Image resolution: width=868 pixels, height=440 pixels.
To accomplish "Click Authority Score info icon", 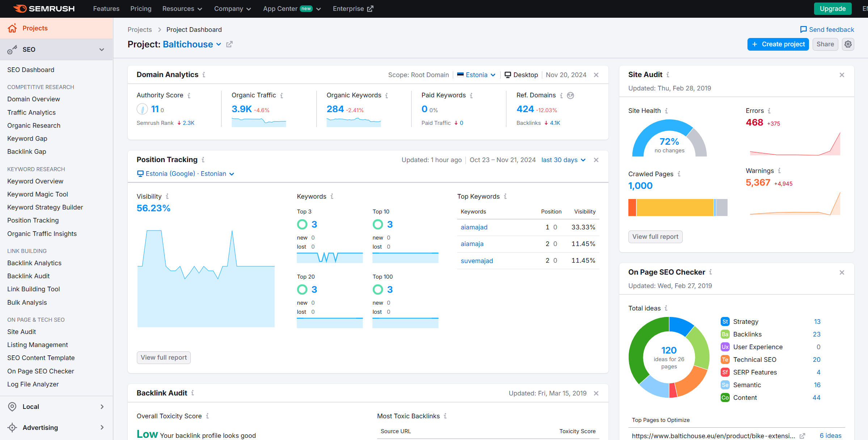I will (x=189, y=96).
